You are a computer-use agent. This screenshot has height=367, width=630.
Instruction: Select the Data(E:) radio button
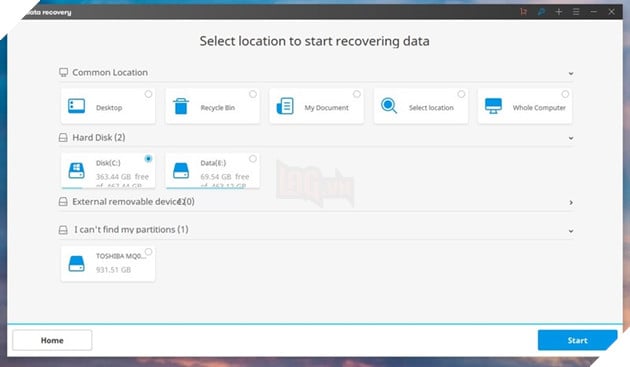(x=253, y=159)
